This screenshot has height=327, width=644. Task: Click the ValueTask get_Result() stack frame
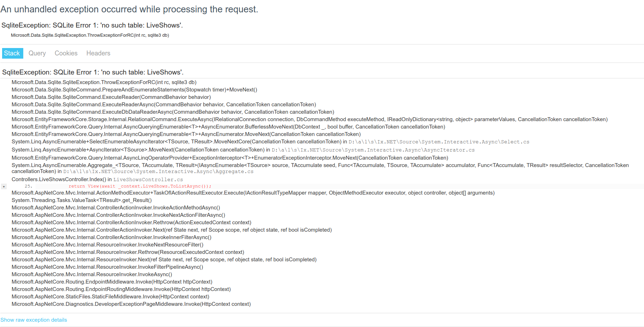[x=81, y=200]
